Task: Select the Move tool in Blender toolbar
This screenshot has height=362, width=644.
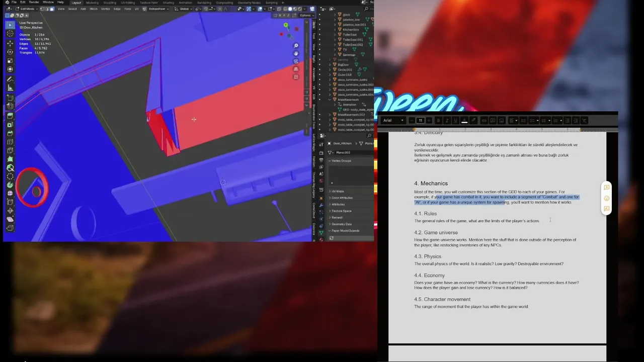Action: [x=10, y=43]
